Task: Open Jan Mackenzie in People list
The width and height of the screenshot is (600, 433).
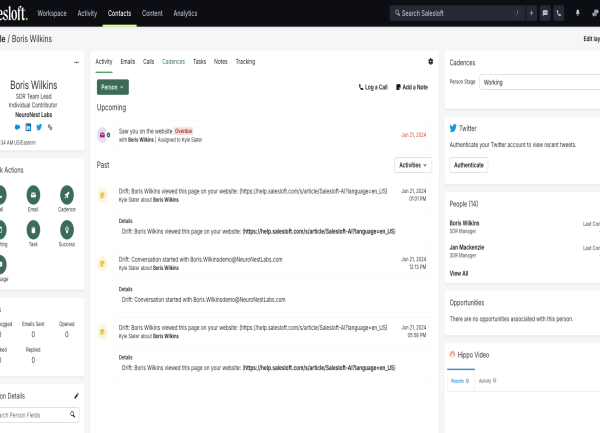Action: point(467,247)
